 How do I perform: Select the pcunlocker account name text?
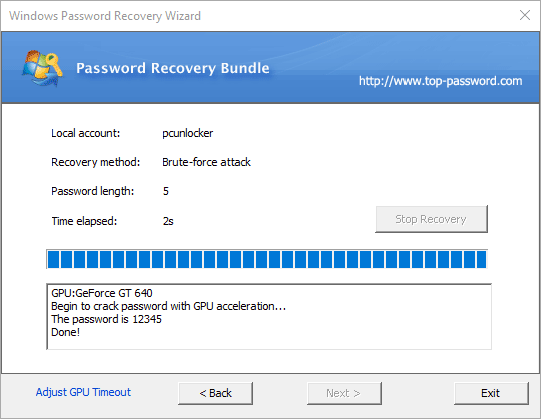pos(188,133)
